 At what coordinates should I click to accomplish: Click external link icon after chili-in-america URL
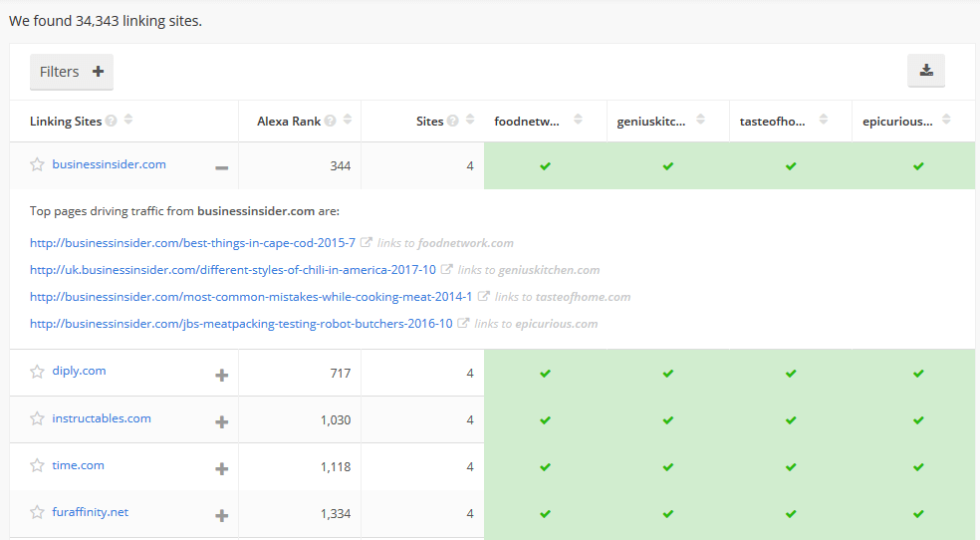coord(447,269)
